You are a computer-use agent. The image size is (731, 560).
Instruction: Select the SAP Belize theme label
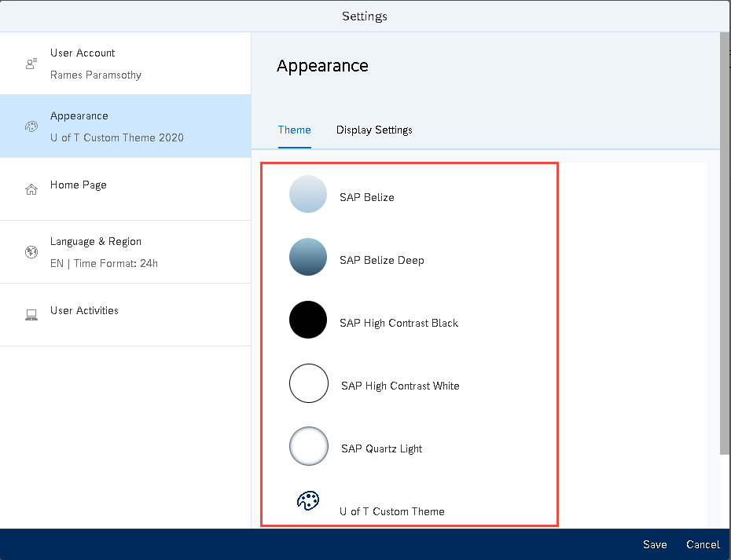coord(367,198)
